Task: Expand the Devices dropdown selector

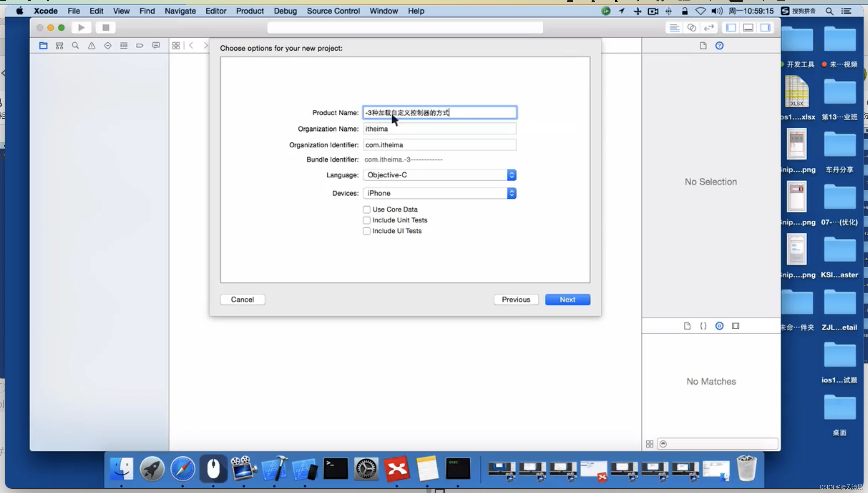Action: click(x=511, y=193)
